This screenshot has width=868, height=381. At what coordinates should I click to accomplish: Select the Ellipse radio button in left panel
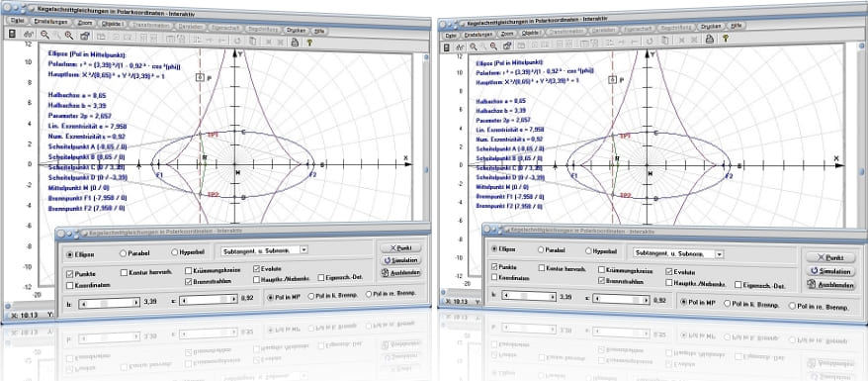click(70, 254)
